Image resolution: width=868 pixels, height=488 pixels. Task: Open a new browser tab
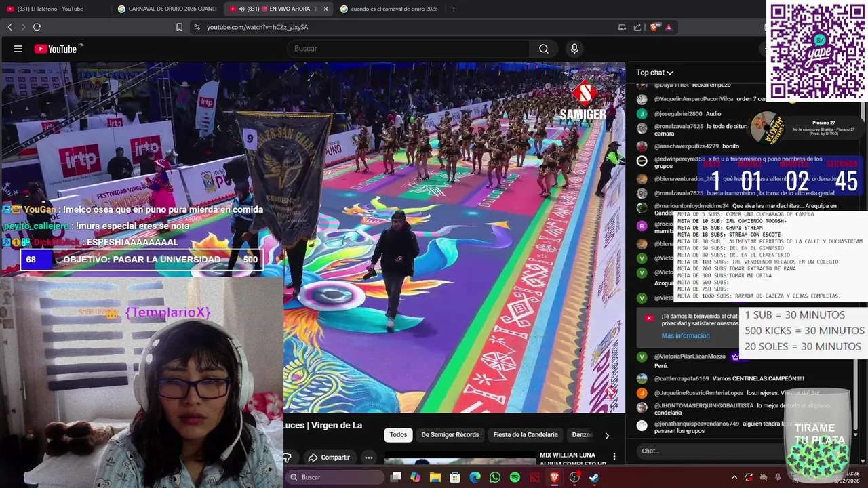(x=454, y=9)
